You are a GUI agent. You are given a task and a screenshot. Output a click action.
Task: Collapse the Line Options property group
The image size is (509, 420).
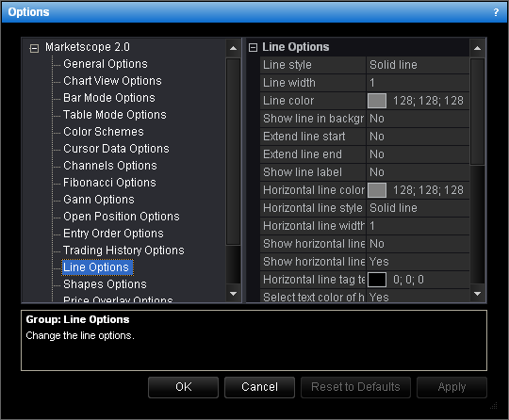coord(253,48)
